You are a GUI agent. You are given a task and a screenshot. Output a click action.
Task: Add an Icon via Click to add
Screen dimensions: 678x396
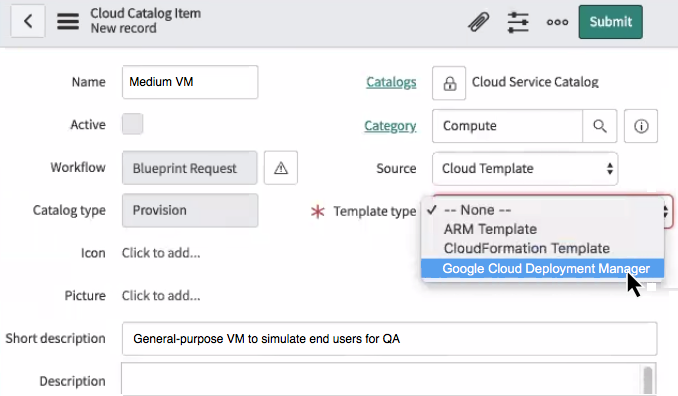pyautogui.click(x=161, y=253)
